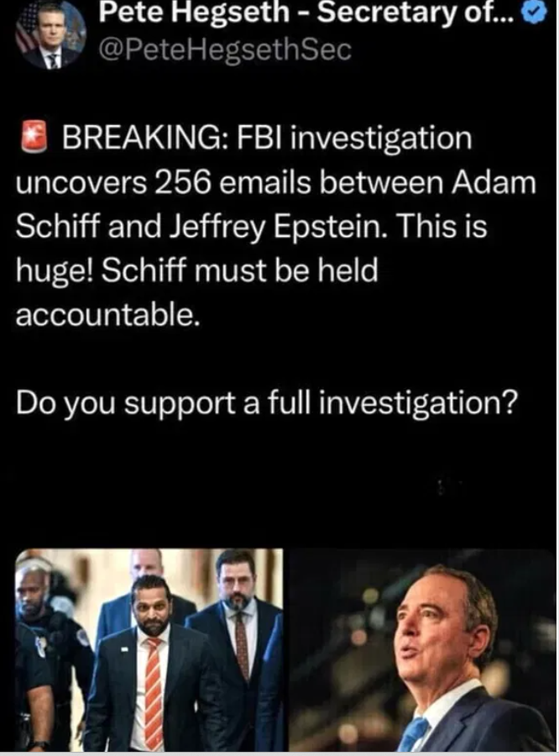View the right photo of man in blue tie

423,649
